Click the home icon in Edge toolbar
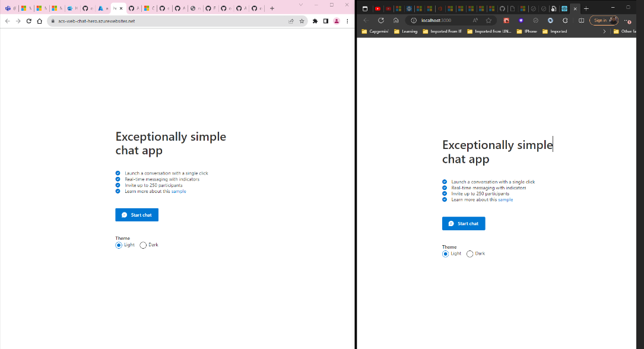Screen dimensions: 644x349 (x=395, y=20)
